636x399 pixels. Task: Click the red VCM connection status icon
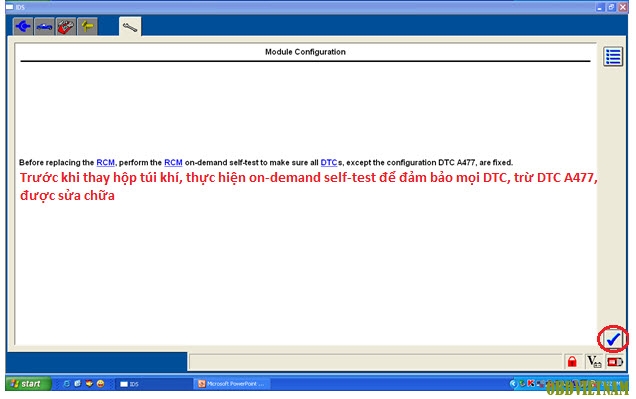tap(615, 361)
